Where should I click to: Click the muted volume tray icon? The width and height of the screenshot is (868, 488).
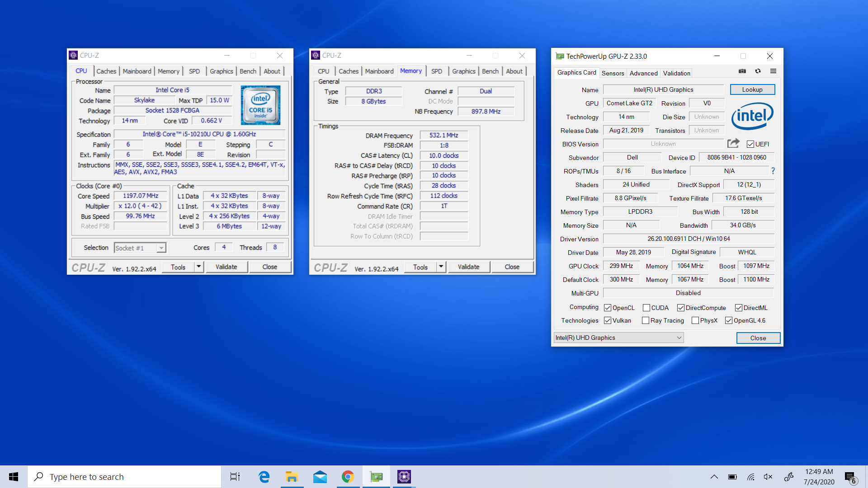tap(768, 477)
